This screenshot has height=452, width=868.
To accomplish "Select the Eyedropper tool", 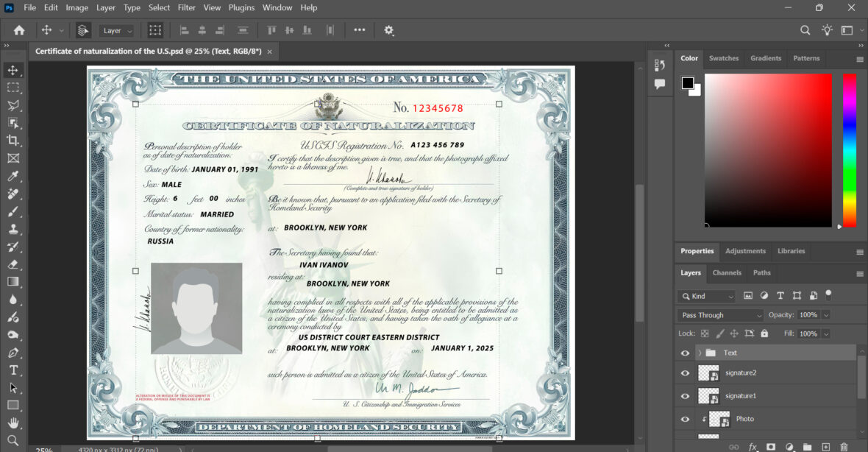I will point(13,176).
